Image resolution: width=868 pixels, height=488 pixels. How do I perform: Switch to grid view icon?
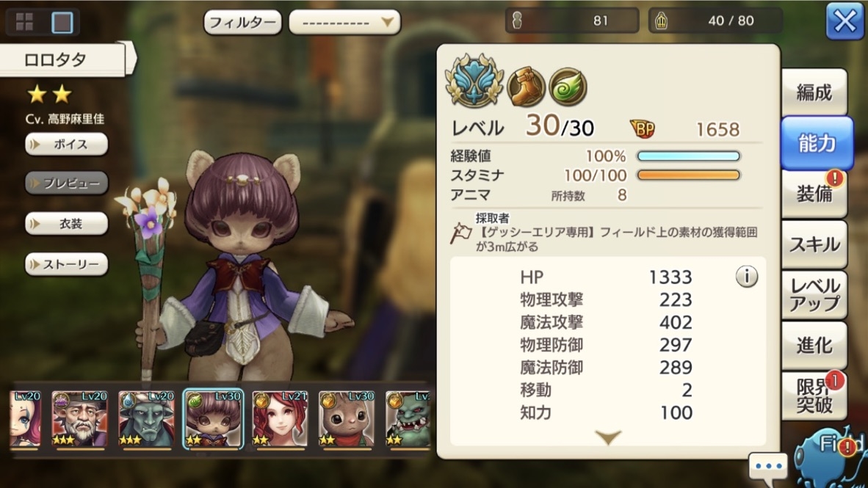(x=24, y=22)
